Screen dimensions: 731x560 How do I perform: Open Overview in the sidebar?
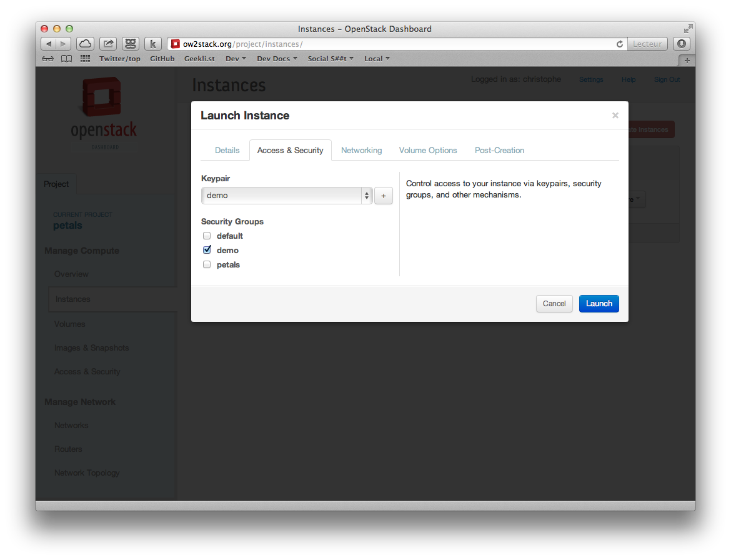pyautogui.click(x=71, y=274)
